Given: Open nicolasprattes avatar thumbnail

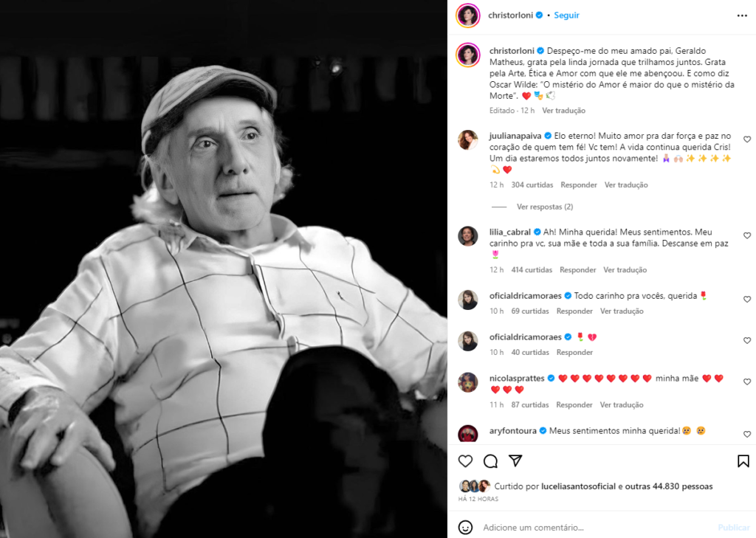Looking at the screenshot, I should tap(467, 382).
